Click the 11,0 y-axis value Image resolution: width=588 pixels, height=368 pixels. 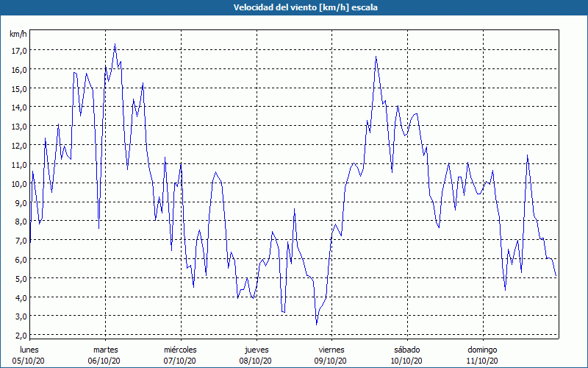point(19,165)
